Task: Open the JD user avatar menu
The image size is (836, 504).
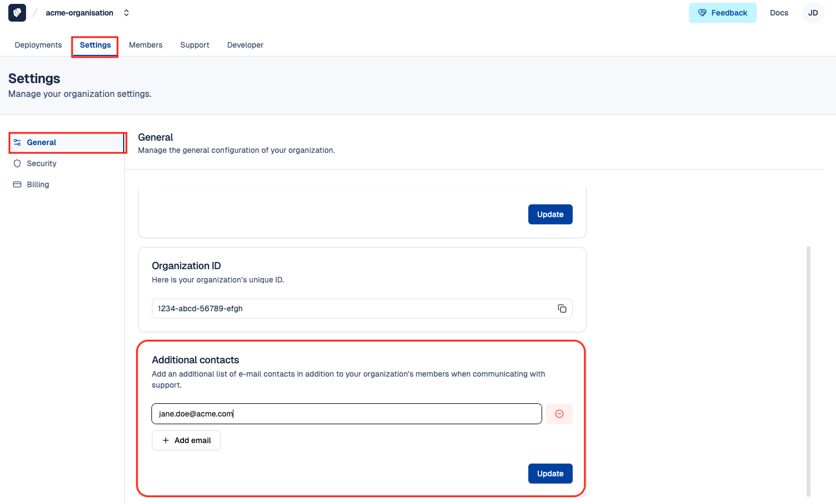Action: 813,13
